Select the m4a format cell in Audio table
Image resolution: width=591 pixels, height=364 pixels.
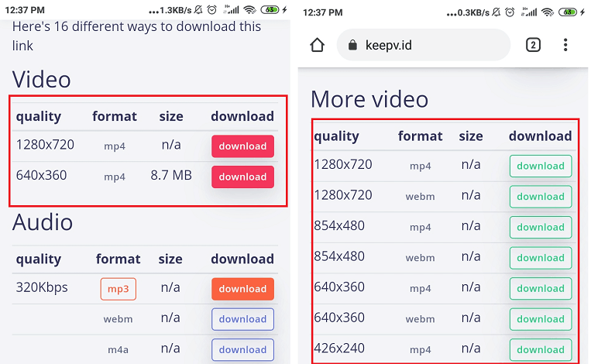tap(118, 350)
